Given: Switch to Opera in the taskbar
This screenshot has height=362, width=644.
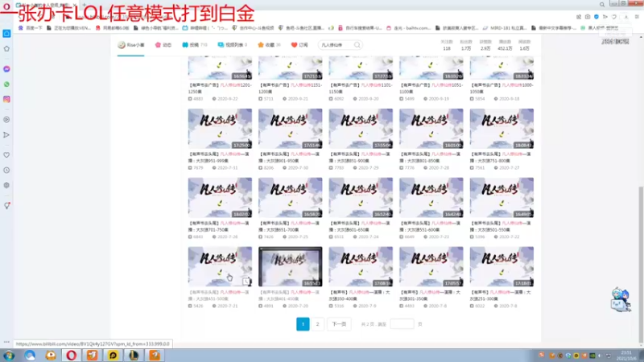Looking at the screenshot, I should 72,355.
